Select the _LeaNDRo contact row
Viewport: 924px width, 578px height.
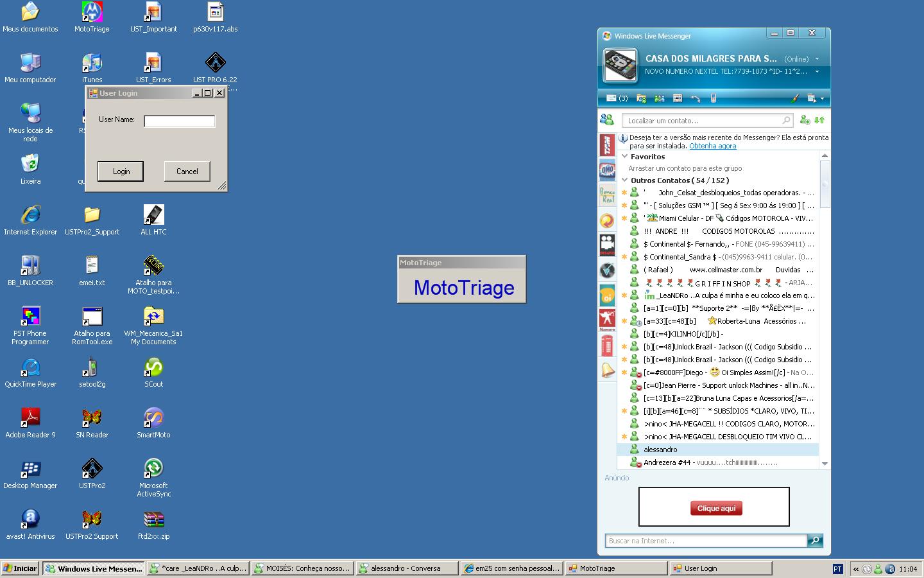tap(718, 295)
